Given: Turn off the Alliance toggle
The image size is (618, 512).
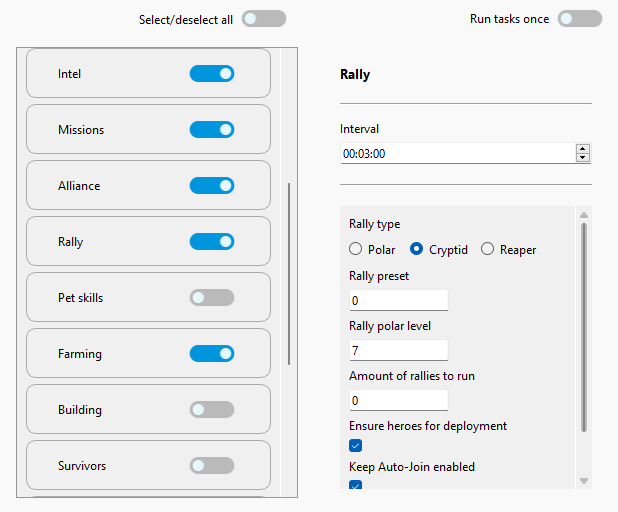Looking at the screenshot, I should coord(211,186).
